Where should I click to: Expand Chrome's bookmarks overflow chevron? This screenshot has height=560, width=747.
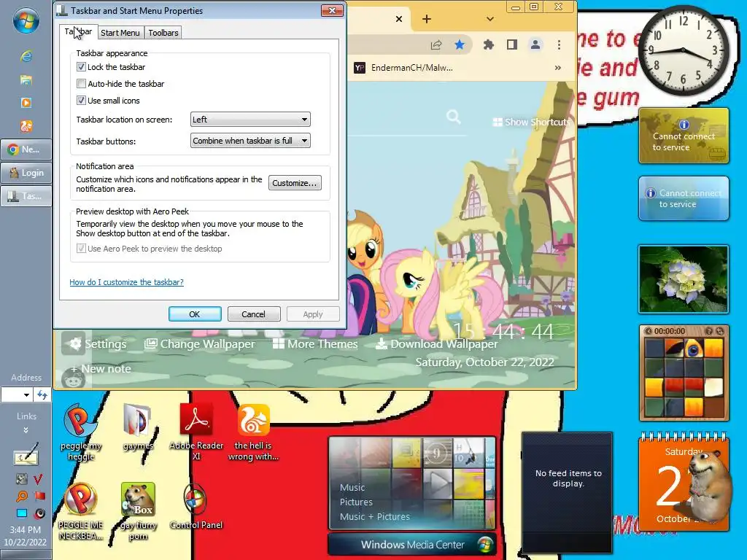coord(558,68)
